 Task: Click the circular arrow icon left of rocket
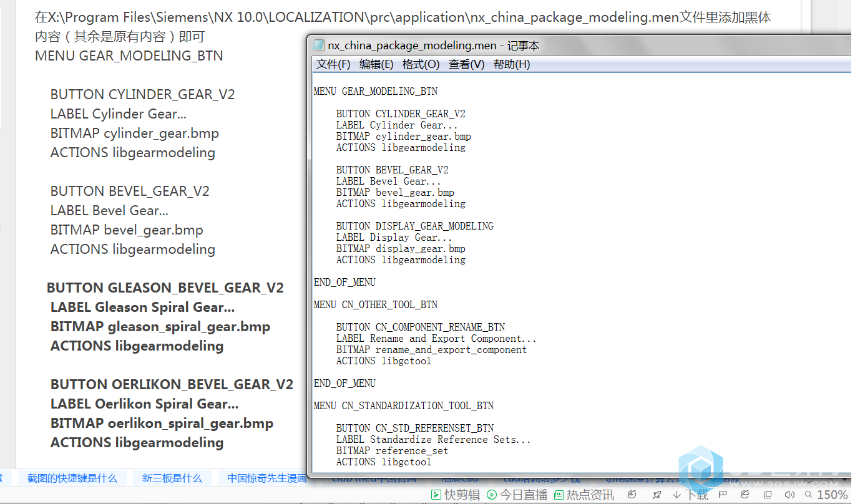[x=632, y=495]
